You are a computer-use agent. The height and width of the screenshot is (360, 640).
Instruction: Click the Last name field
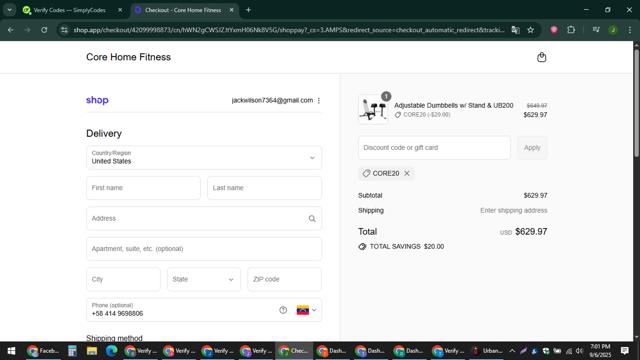click(x=264, y=188)
